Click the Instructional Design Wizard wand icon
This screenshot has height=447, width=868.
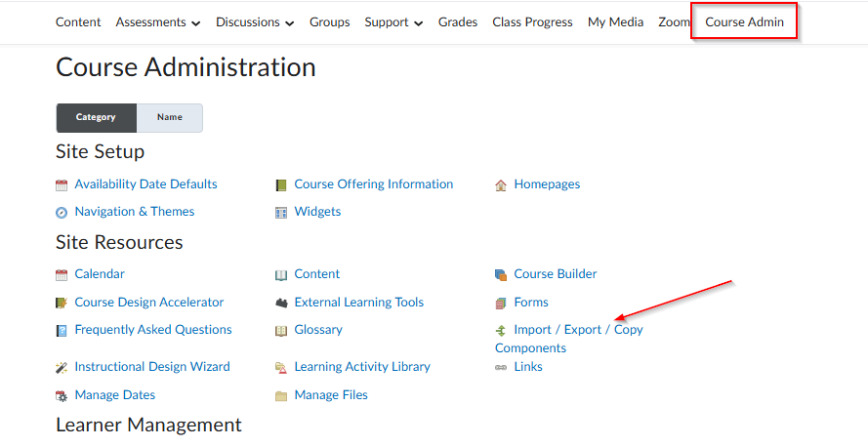click(x=62, y=368)
